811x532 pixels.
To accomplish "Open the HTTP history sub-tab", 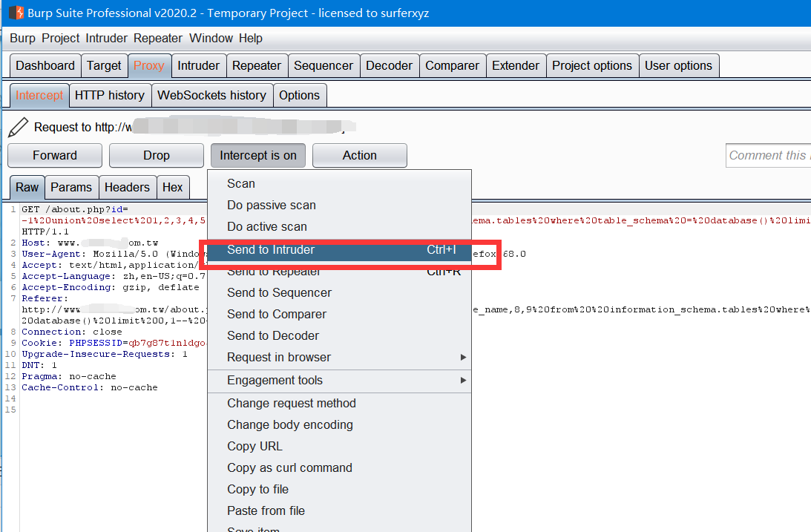I will pyautogui.click(x=110, y=95).
